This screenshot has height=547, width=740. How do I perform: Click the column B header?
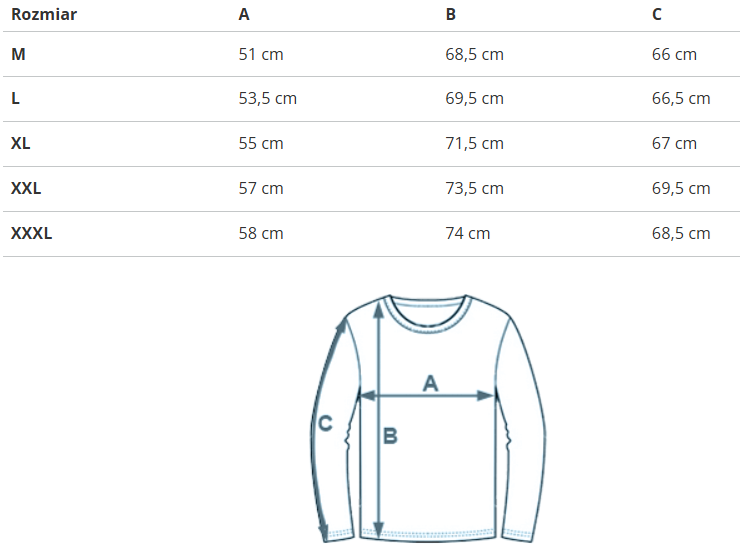pyautogui.click(x=451, y=14)
